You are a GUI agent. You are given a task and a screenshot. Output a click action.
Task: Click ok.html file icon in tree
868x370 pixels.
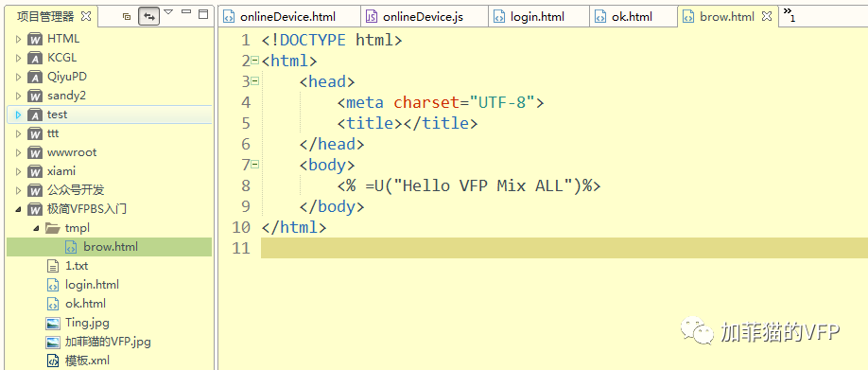[53, 304]
